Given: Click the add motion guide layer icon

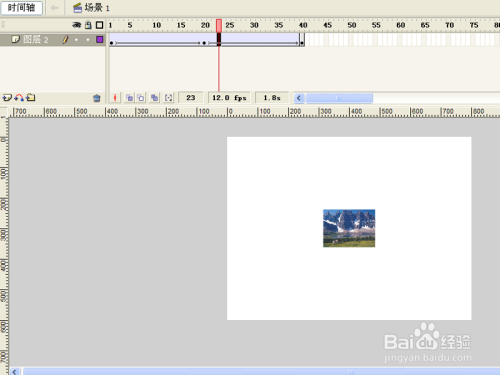Looking at the screenshot, I should click(19, 98).
